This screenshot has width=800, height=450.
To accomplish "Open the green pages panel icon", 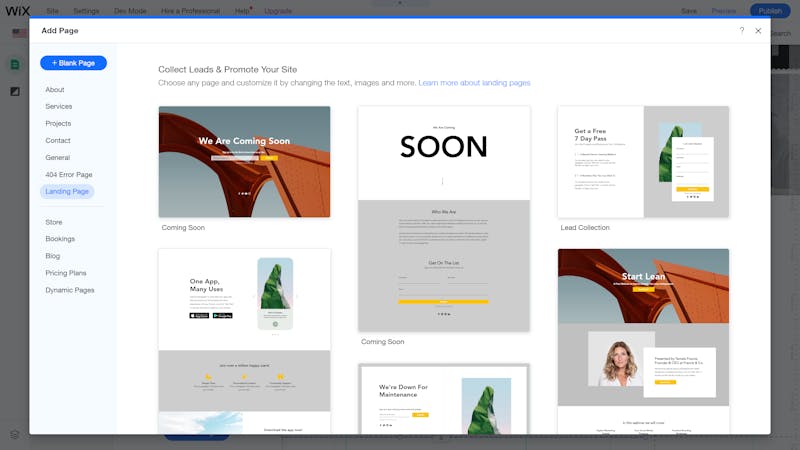I will tap(15, 64).
